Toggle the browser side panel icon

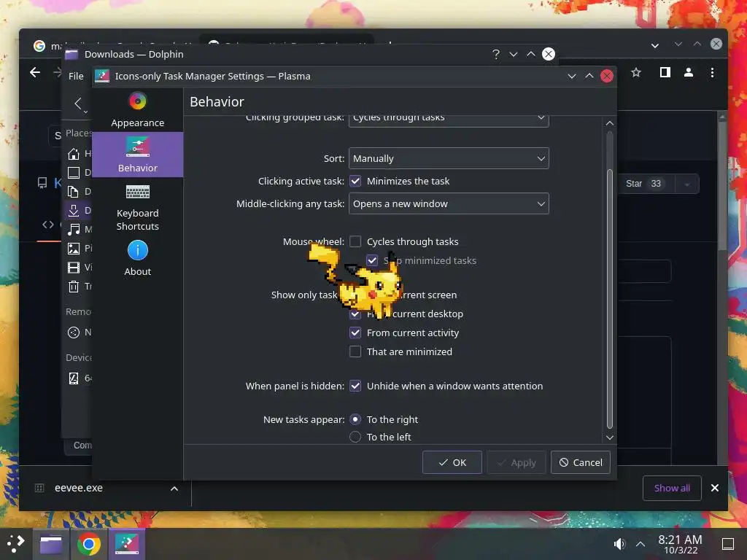click(665, 72)
